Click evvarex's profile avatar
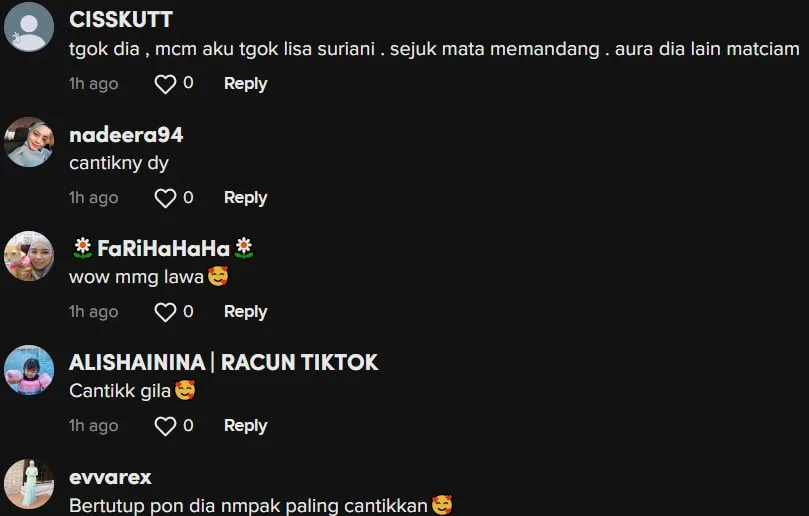Viewport: 809px width, 516px height. [x=29, y=484]
